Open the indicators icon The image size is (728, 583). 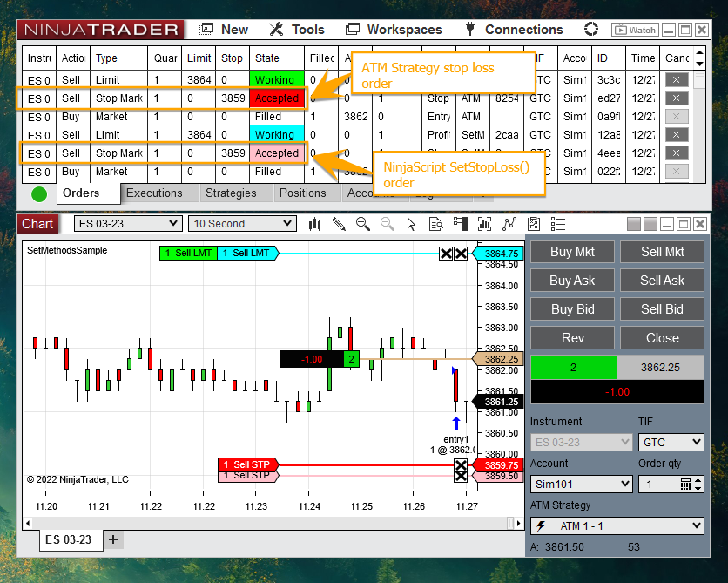(509, 224)
